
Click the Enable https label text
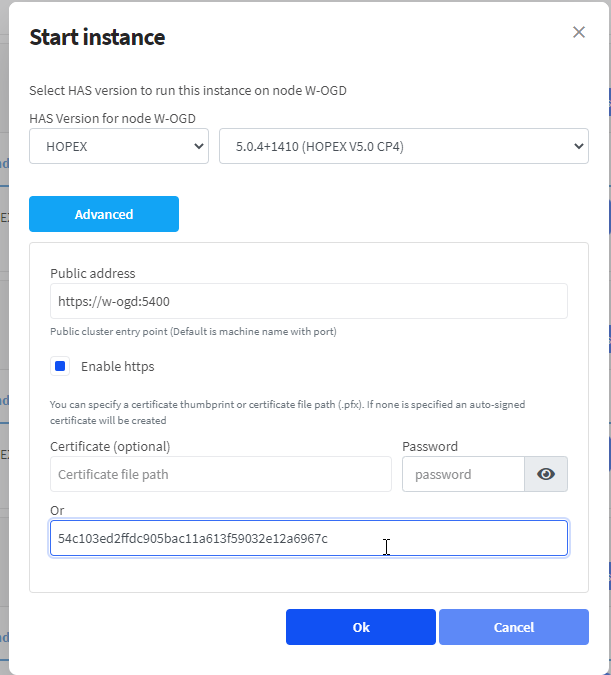tap(118, 366)
